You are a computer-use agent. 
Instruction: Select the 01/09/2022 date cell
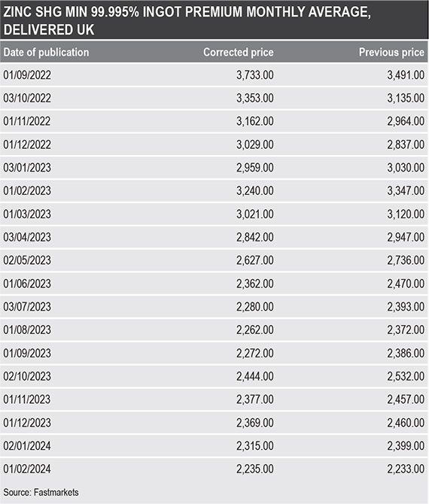[27, 75]
